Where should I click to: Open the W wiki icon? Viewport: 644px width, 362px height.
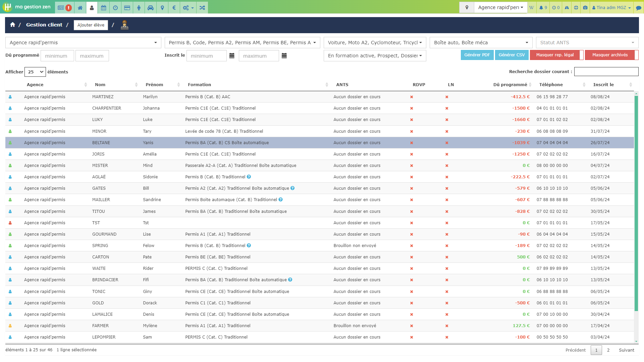pyautogui.click(x=532, y=7)
